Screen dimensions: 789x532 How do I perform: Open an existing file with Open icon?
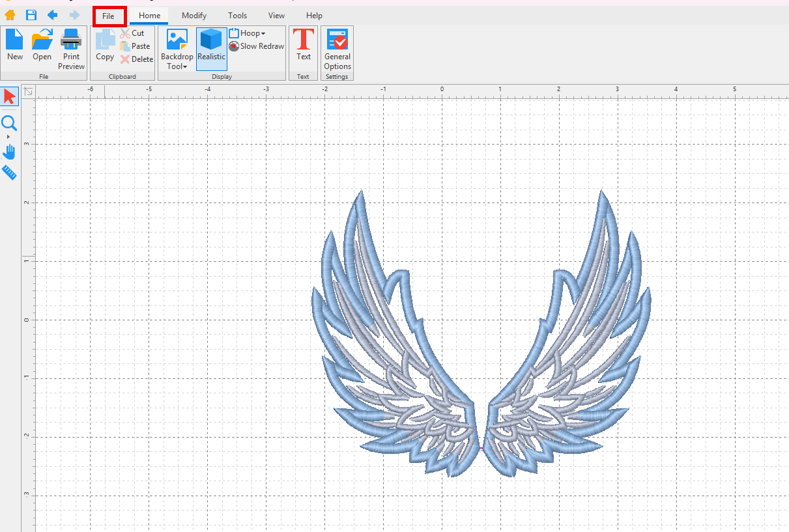(42, 45)
